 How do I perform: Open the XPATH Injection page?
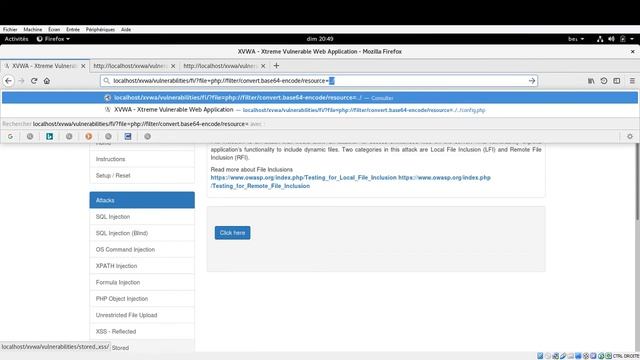pyautogui.click(x=142, y=266)
